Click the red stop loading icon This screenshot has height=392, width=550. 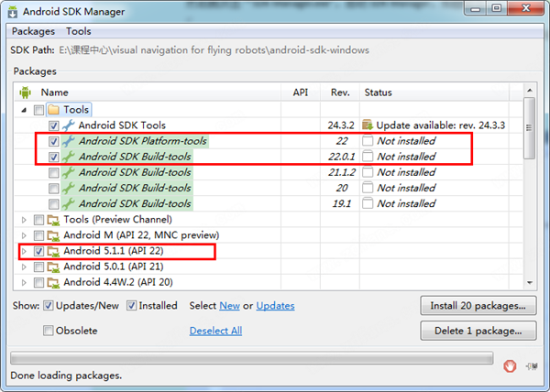pos(510,366)
